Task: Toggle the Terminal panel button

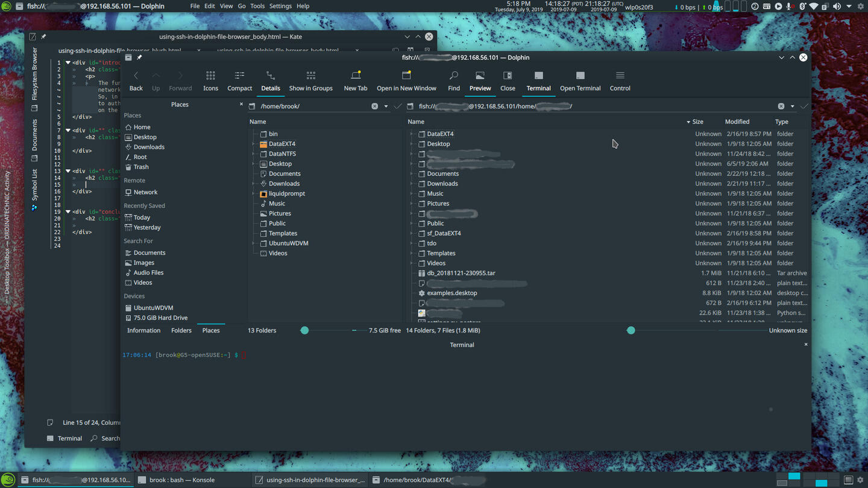Action: tap(538, 81)
